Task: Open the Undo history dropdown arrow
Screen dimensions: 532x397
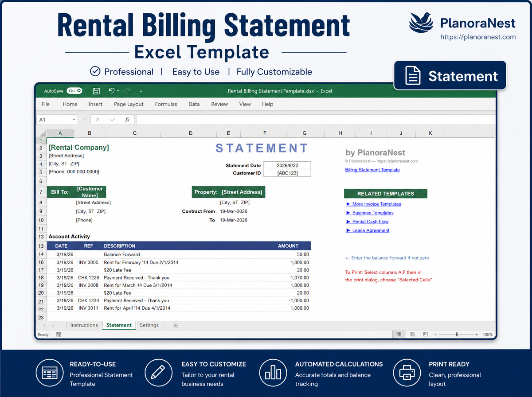Action: pos(118,91)
